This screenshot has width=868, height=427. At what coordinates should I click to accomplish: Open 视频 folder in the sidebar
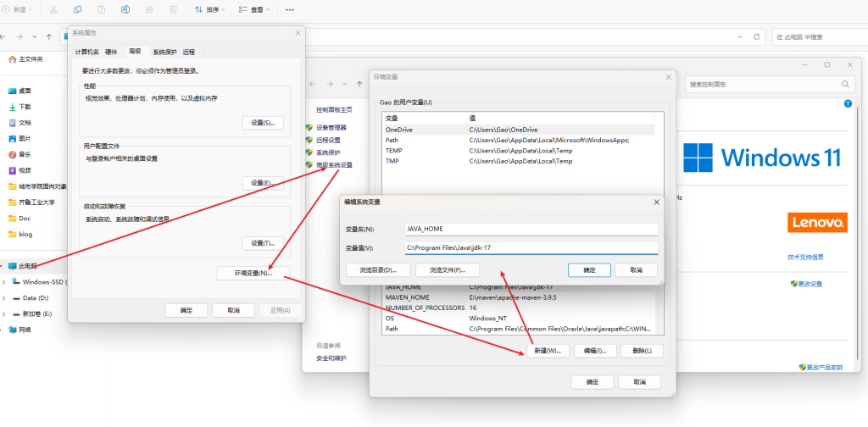[x=20, y=170]
